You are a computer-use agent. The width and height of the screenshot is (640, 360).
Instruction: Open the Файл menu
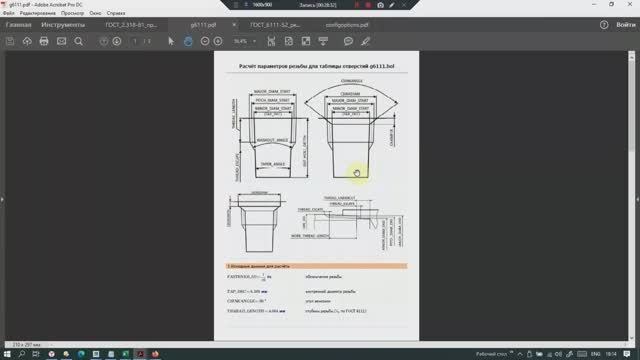[x=9, y=13]
